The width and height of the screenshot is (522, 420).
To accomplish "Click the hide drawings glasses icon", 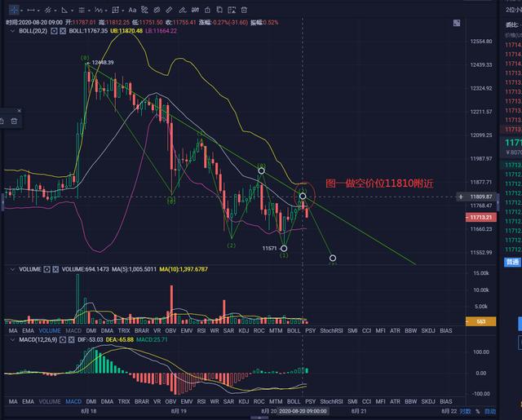I will [195, 10].
